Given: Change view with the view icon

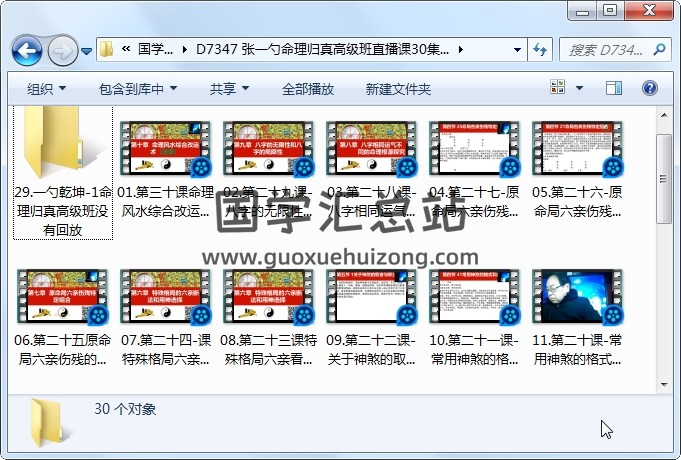Looking at the screenshot, I should point(557,88).
